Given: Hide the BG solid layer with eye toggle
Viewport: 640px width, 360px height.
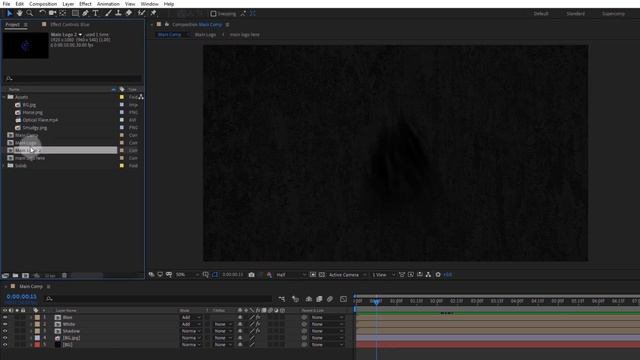Looking at the screenshot, I should (5, 345).
